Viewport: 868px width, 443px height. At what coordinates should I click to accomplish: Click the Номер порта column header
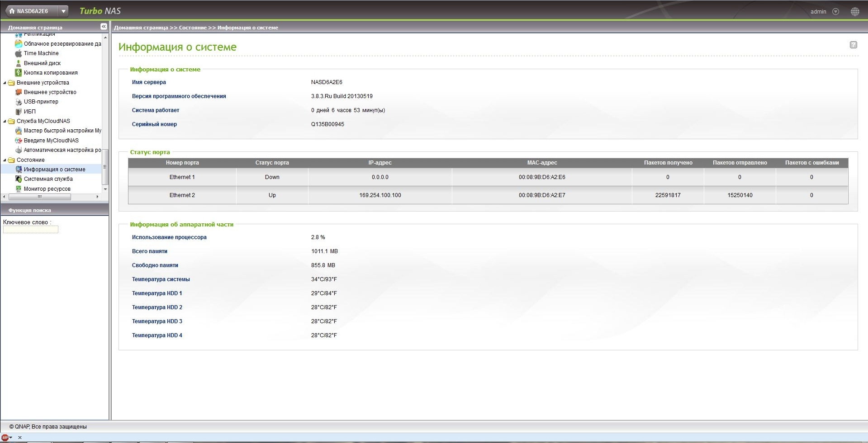pos(182,163)
